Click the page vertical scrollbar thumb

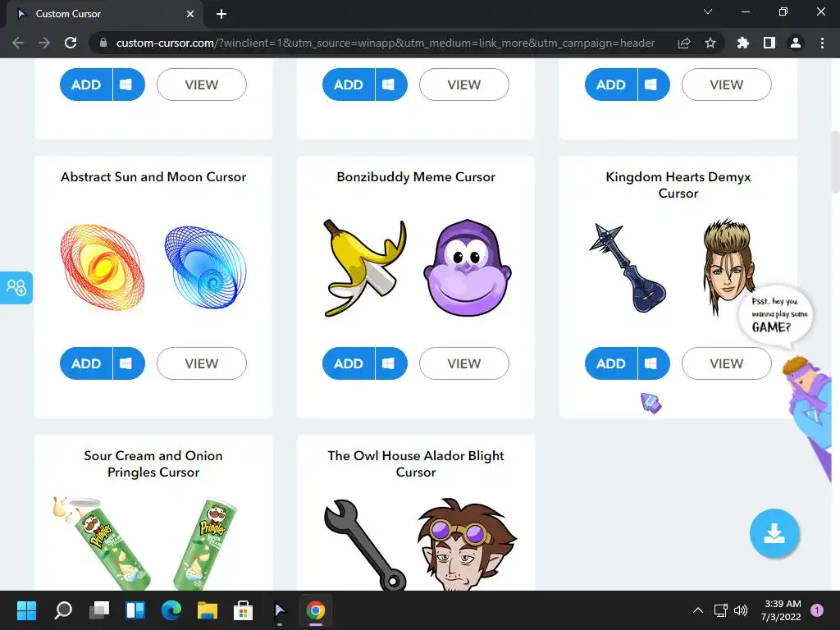[835, 162]
